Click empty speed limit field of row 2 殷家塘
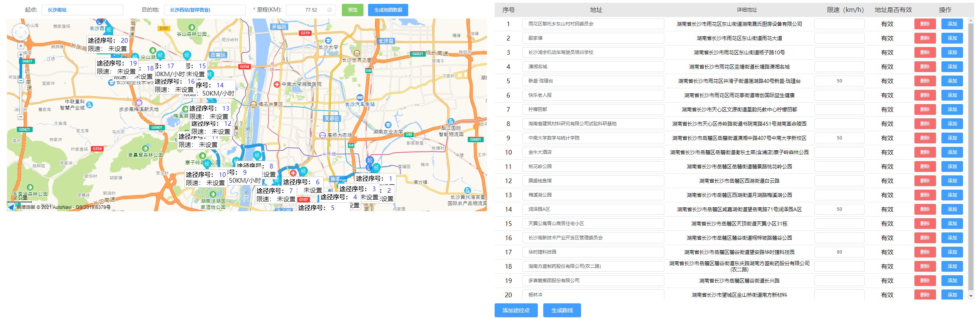This screenshot has height=318, width=980. (840, 38)
